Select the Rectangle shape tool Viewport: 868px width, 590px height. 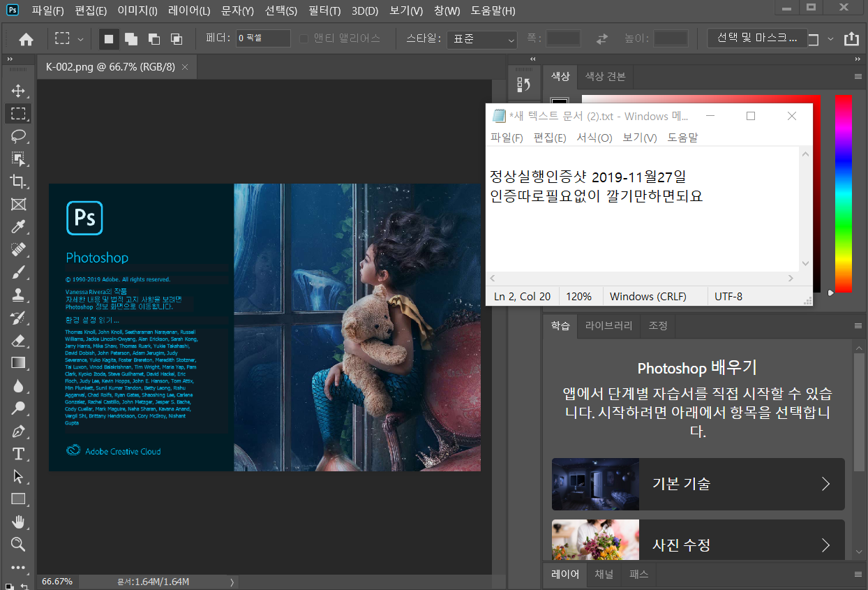tap(18, 499)
